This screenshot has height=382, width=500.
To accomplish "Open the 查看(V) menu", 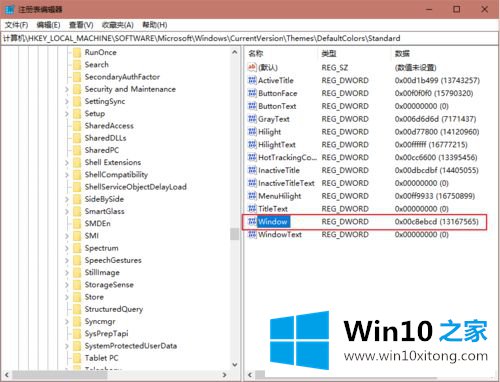I will coord(81,25).
